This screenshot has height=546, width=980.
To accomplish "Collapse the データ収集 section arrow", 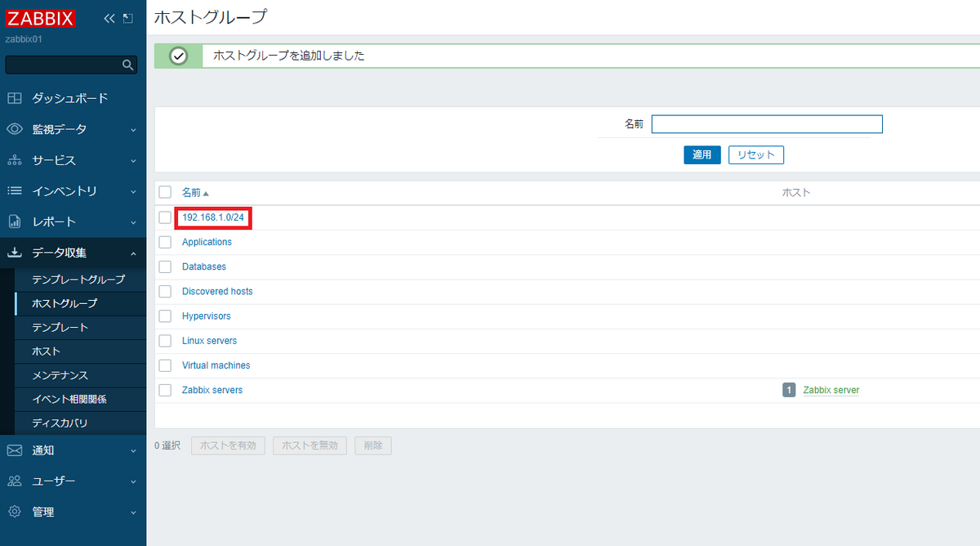I will click(133, 253).
